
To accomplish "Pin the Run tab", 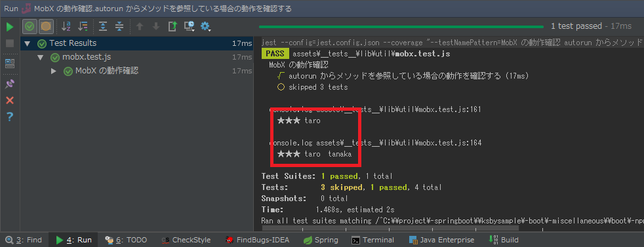I will [x=10, y=84].
